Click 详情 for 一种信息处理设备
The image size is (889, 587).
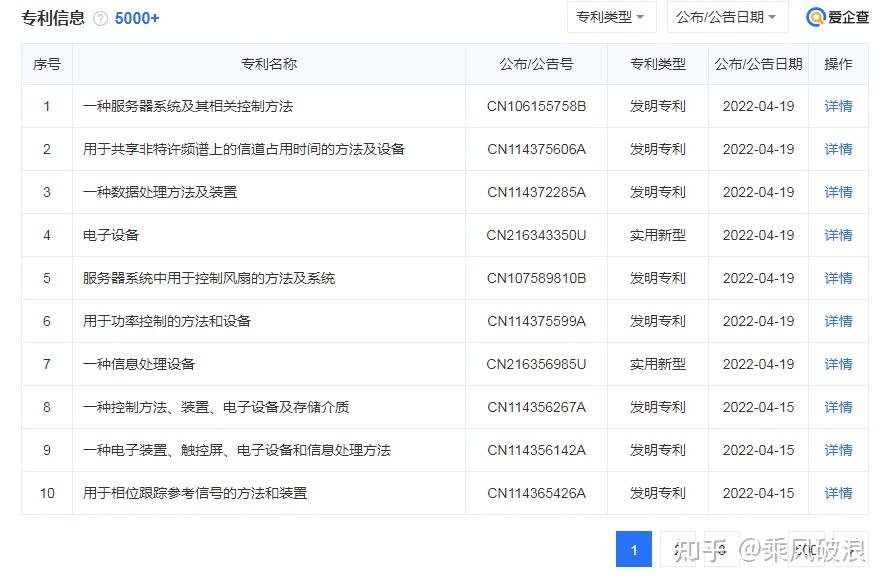pyautogui.click(x=838, y=364)
